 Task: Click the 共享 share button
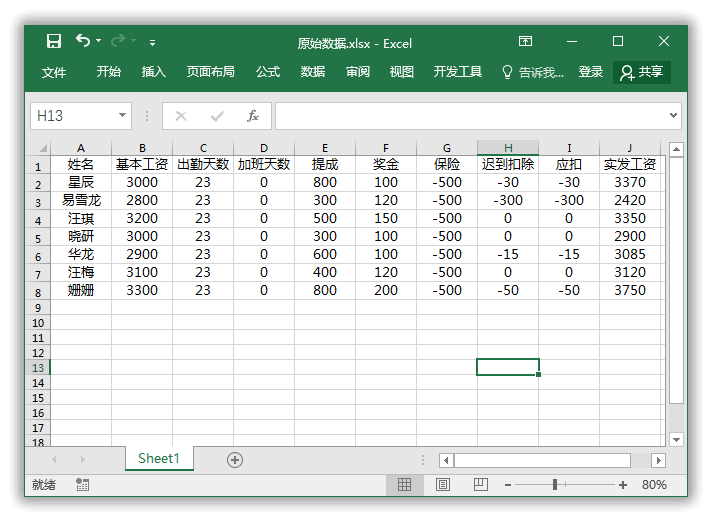(x=642, y=72)
